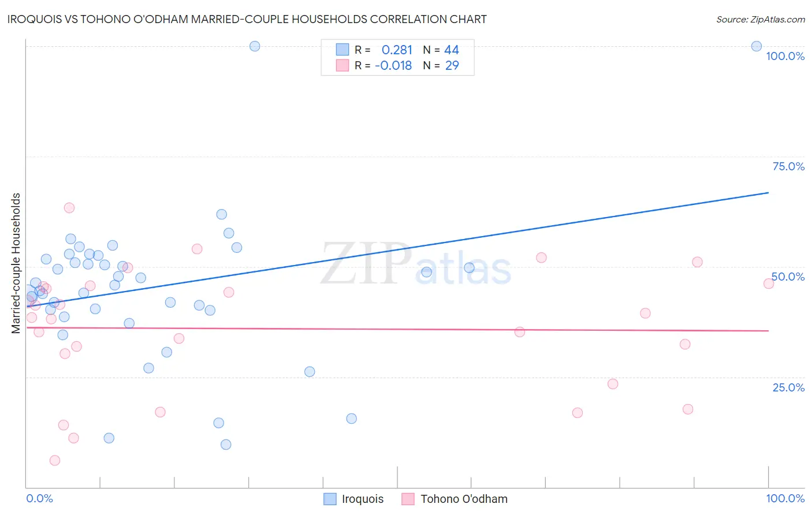
Task: Select the highest pink data point on left
Action: point(69,208)
